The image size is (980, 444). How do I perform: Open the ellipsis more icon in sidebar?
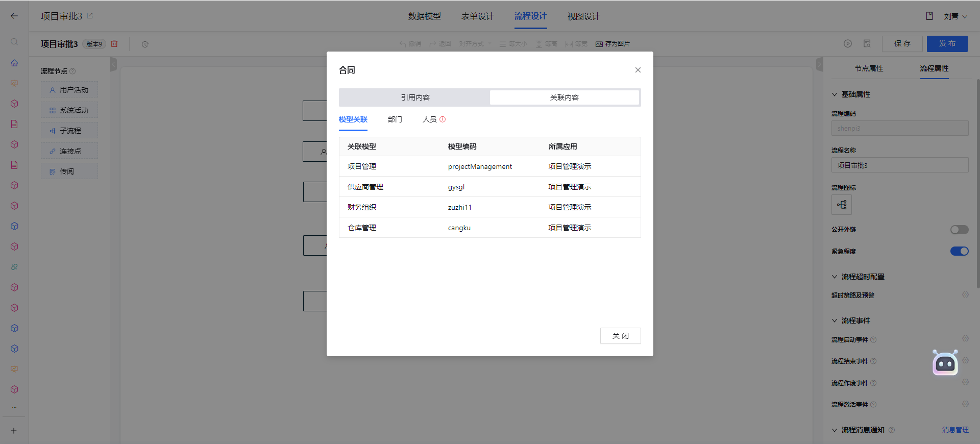point(14,407)
